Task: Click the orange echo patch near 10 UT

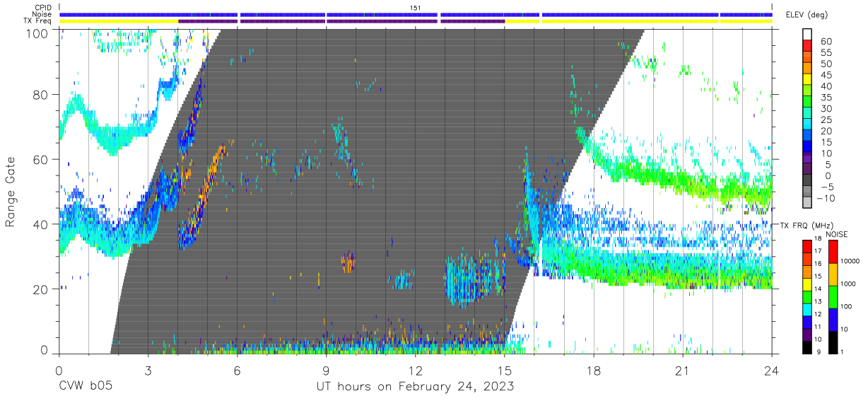Action: point(348,262)
